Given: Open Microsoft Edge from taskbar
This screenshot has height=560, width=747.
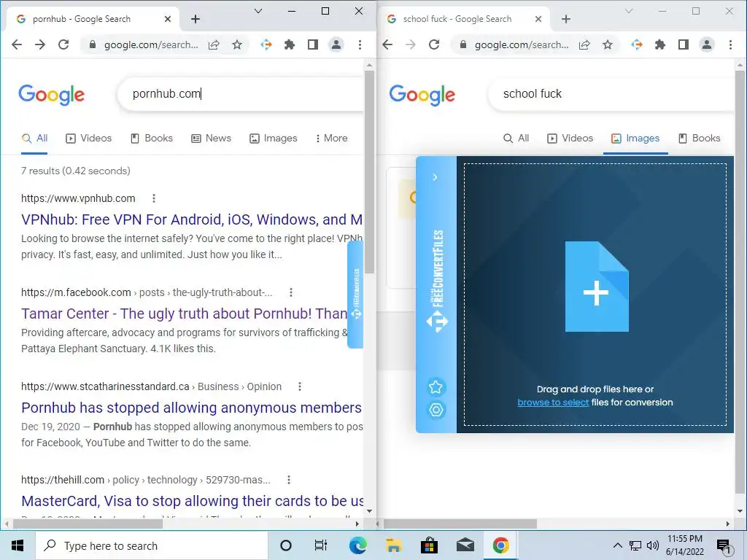Looking at the screenshot, I should tap(357, 545).
